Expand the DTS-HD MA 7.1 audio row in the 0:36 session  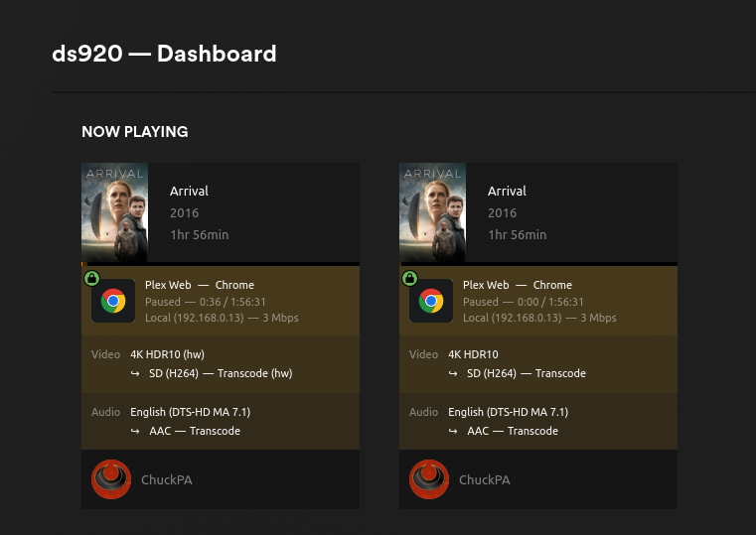click(220, 421)
